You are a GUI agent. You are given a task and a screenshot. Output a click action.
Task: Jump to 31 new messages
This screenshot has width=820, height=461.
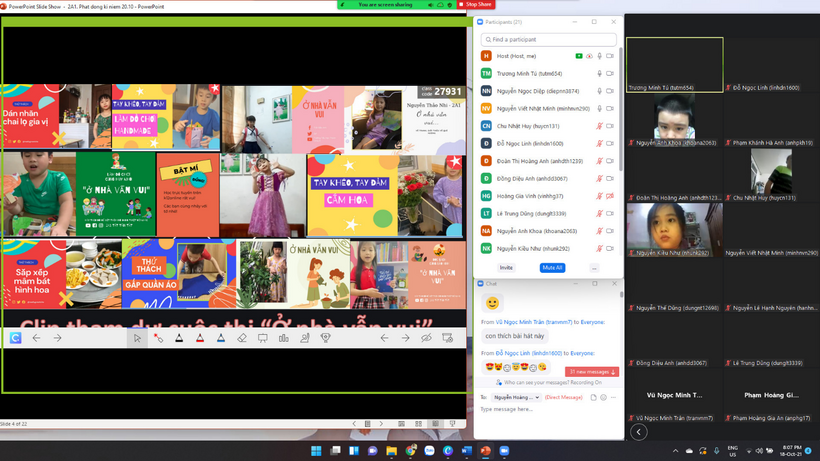click(x=593, y=372)
